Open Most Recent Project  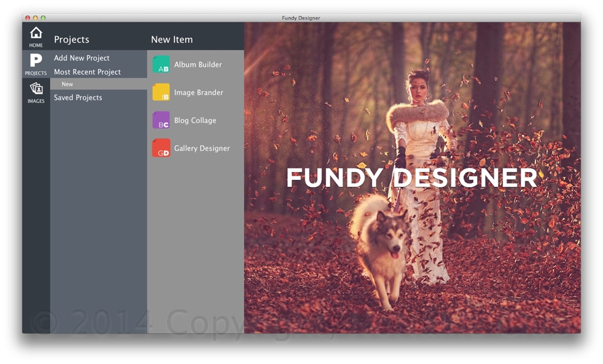87,72
